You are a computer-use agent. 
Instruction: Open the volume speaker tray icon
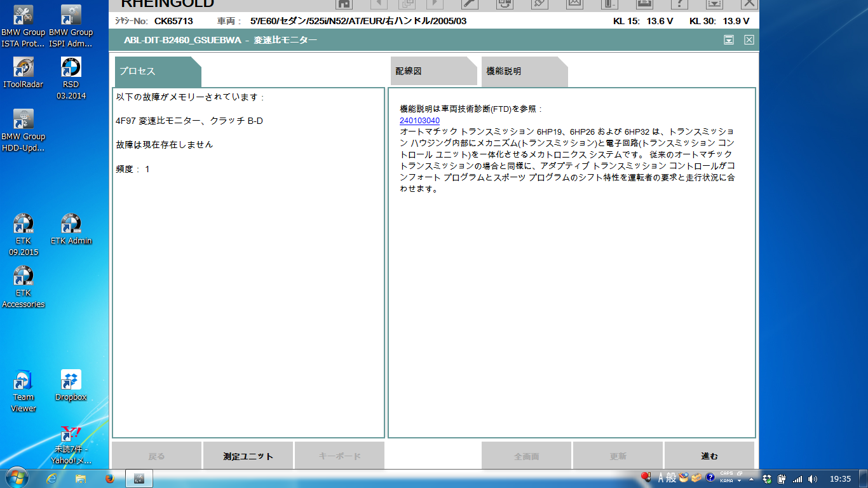click(813, 479)
